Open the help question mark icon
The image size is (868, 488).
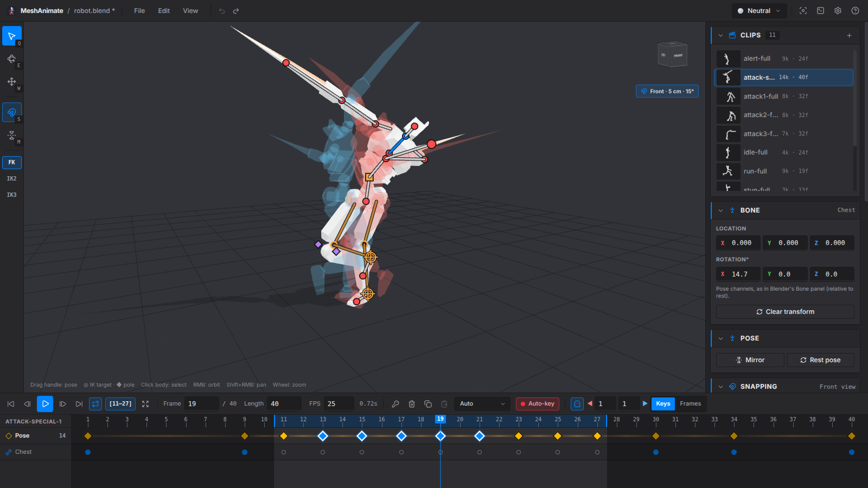point(855,11)
